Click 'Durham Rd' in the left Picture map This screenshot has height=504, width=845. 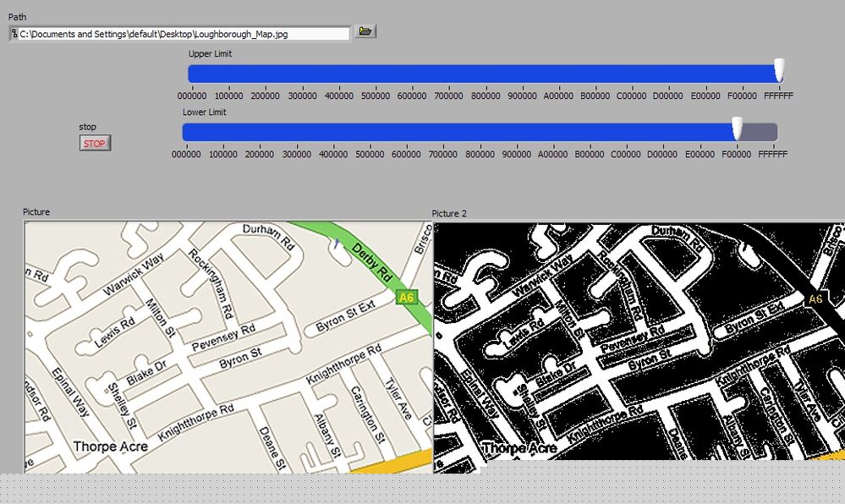click(x=268, y=237)
